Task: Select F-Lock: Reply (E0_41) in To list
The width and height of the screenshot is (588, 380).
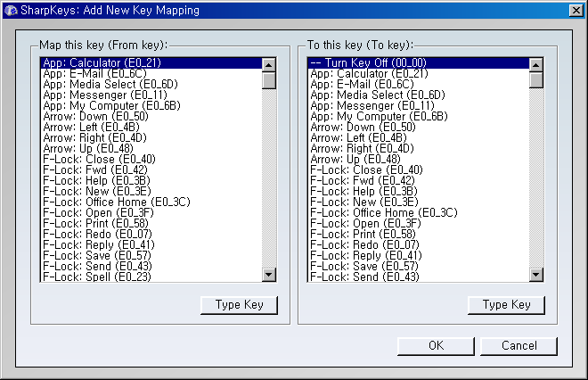Action: point(418,255)
